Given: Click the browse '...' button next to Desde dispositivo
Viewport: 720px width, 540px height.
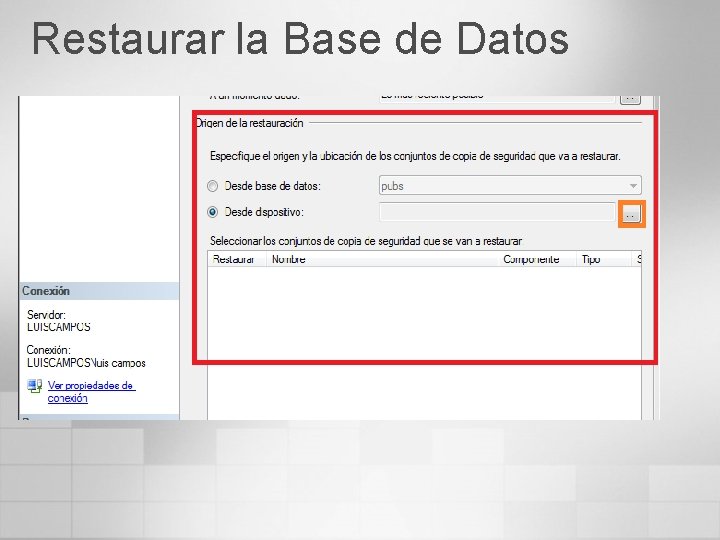Looking at the screenshot, I should coord(631,214).
